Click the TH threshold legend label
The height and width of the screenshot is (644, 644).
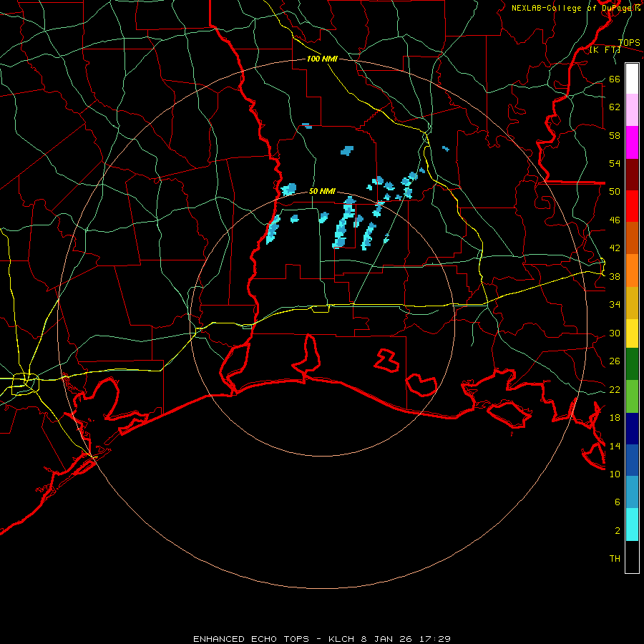pos(615,559)
